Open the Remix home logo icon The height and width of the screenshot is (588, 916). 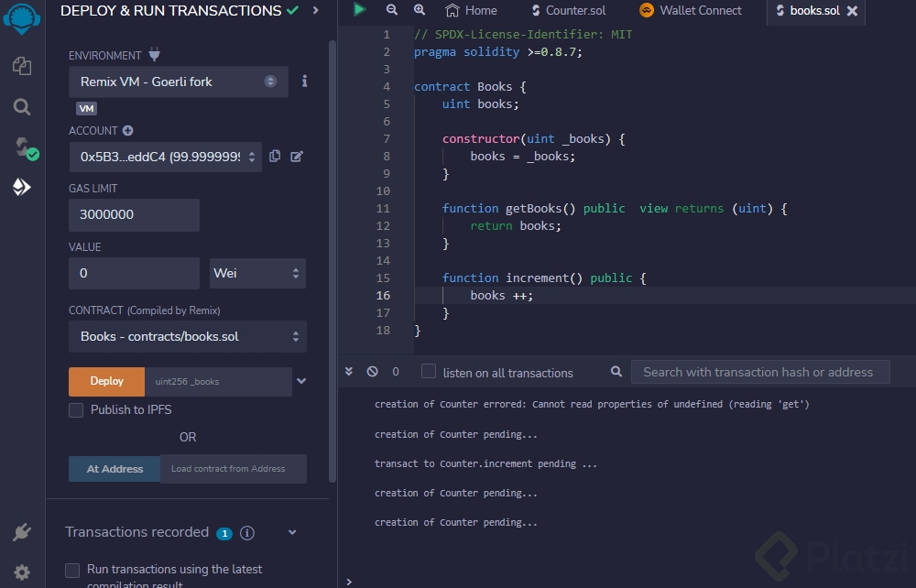click(x=22, y=17)
